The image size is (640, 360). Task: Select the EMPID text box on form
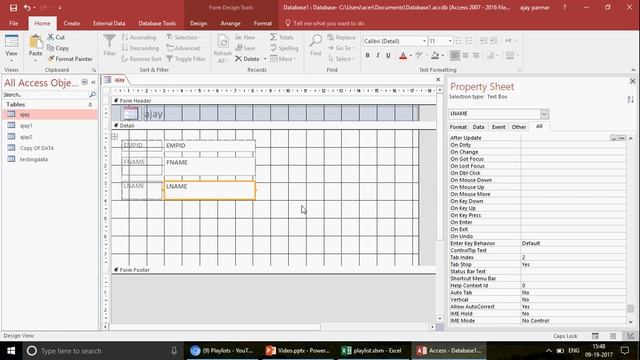tap(210, 146)
